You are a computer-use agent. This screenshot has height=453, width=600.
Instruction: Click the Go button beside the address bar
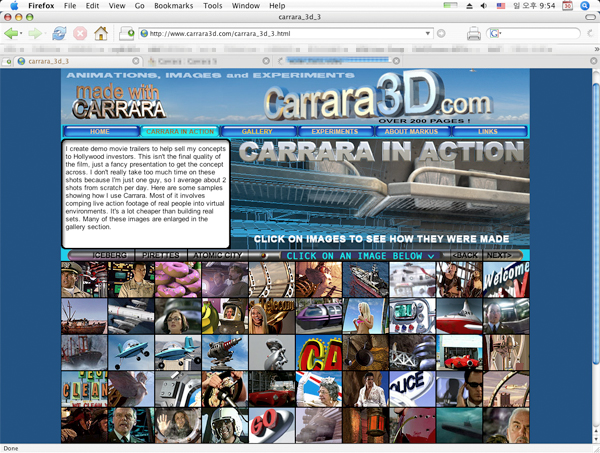point(441,34)
